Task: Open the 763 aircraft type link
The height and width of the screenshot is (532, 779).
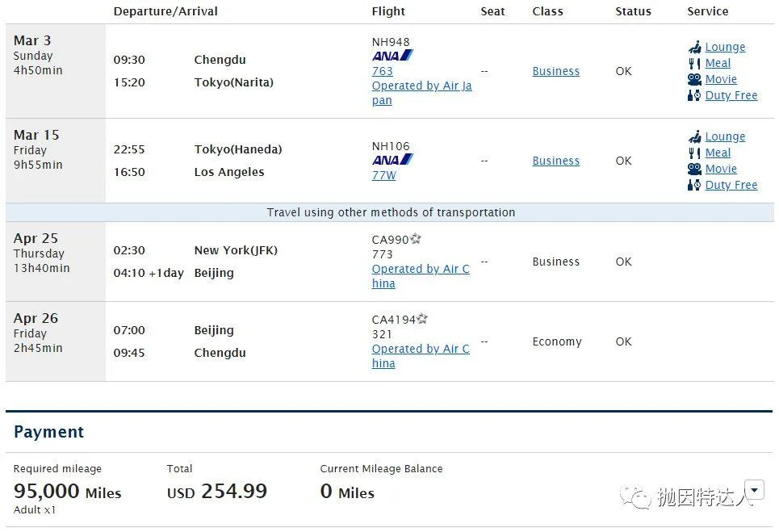Action: point(382,71)
